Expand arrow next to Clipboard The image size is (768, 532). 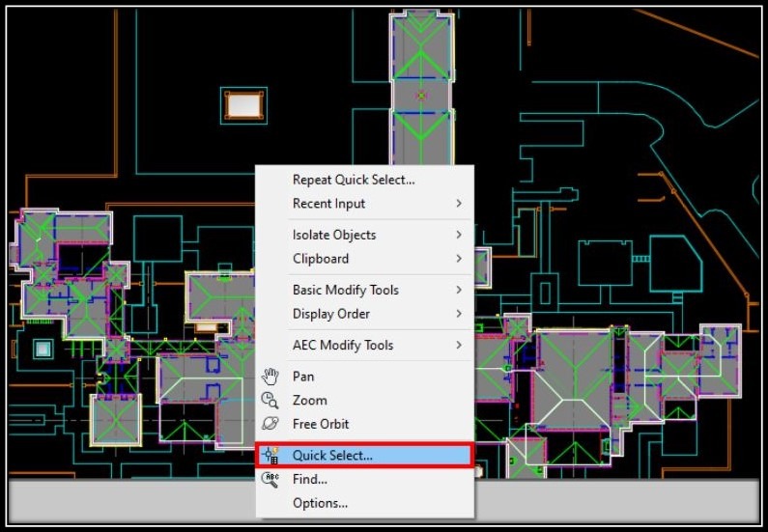pos(459,259)
